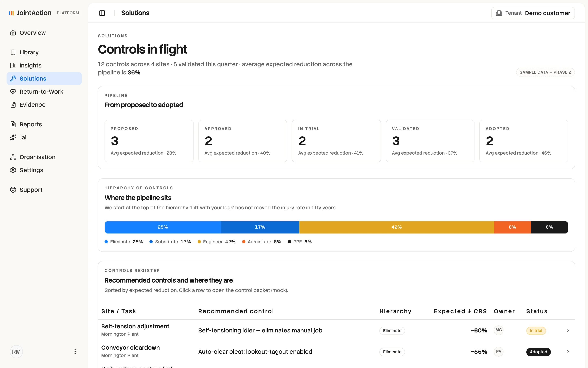Click the Engineer legend dot
Image resolution: width=588 pixels, height=368 pixels.
199,242
